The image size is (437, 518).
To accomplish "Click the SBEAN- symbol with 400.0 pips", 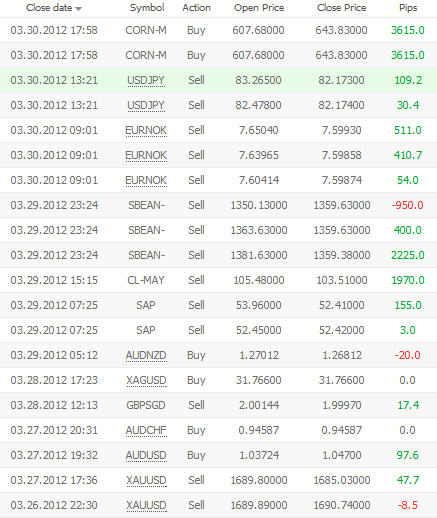I will point(146,230).
